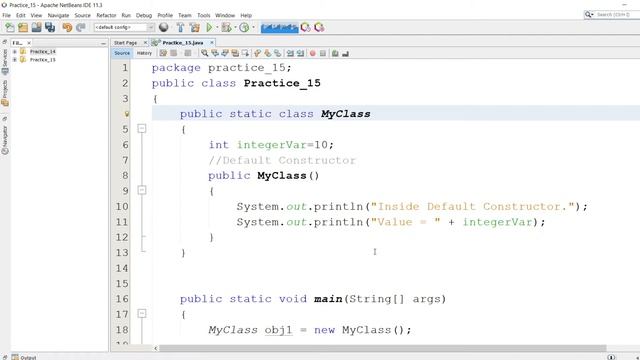Viewport: 640px width, 360px height.
Task: Click the New Project toolbar icon
Action: 23,27
